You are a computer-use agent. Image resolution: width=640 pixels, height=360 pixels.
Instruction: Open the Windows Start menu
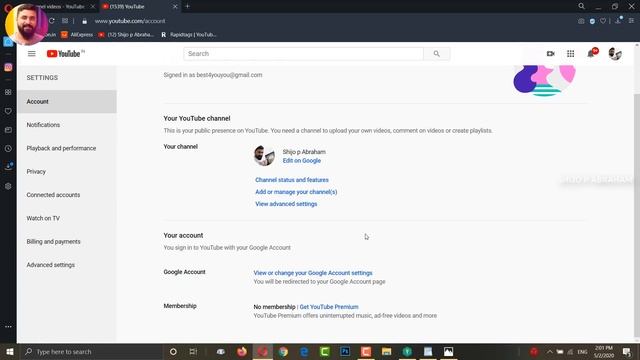click(9, 351)
